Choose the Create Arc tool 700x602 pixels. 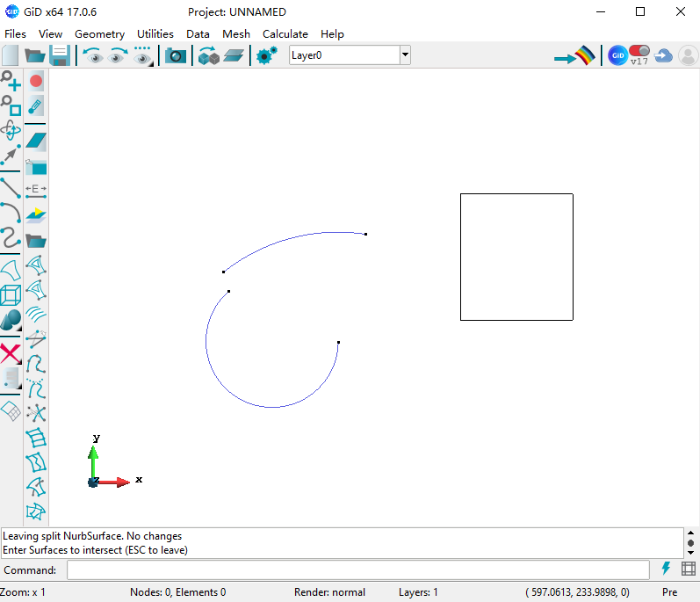click(x=11, y=213)
